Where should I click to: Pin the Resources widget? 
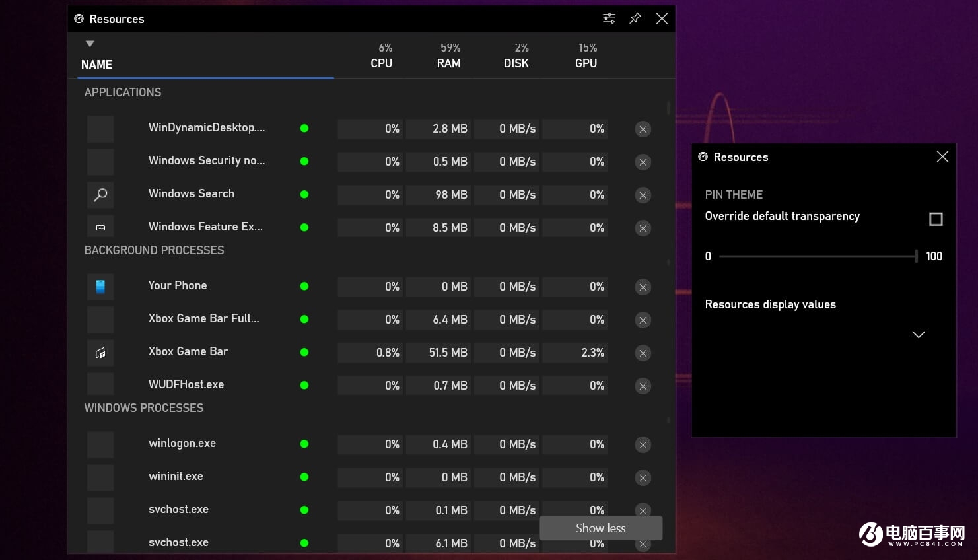point(635,18)
